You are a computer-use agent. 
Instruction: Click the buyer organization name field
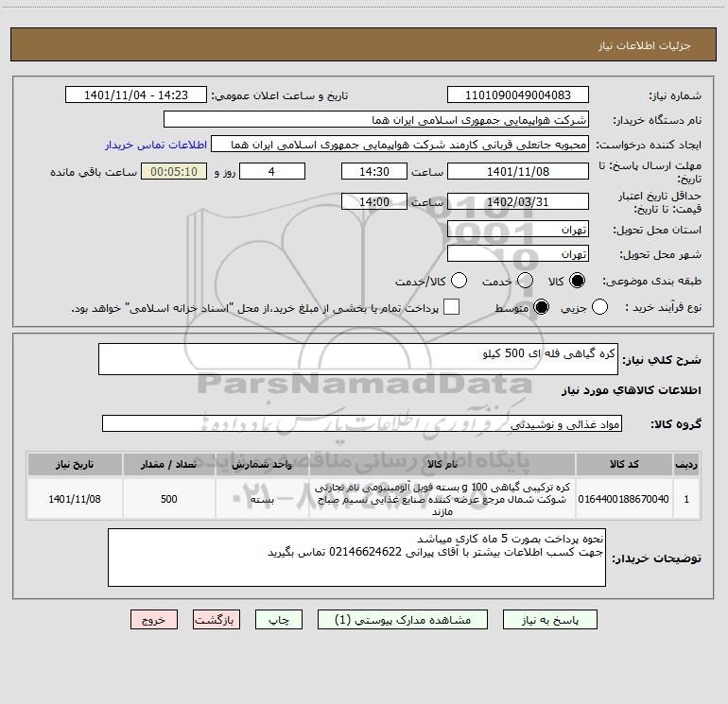pyautogui.click(x=376, y=120)
